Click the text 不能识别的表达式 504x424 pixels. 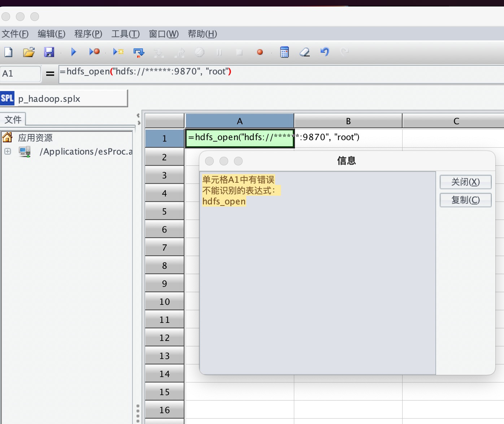pyautogui.click(x=239, y=190)
